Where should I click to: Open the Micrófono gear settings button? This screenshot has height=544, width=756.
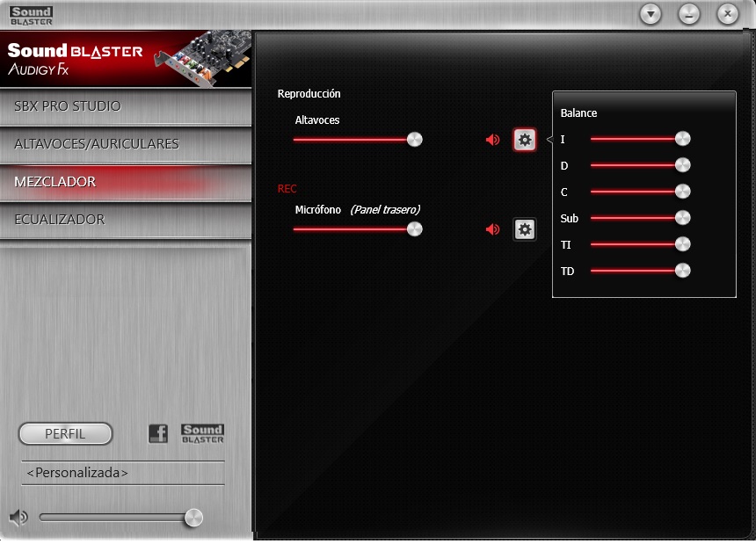[x=524, y=229]
